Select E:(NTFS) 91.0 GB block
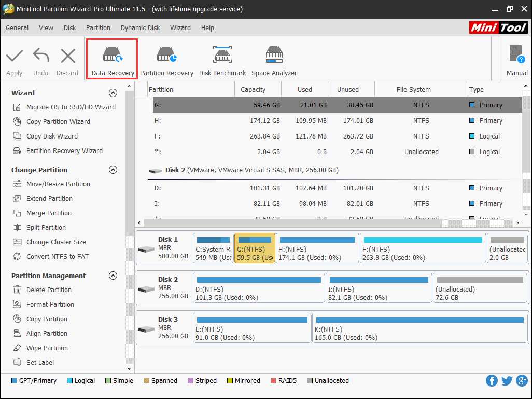Image resolution: width=532 pixels, height=399 pixels. tap(252, 328)
